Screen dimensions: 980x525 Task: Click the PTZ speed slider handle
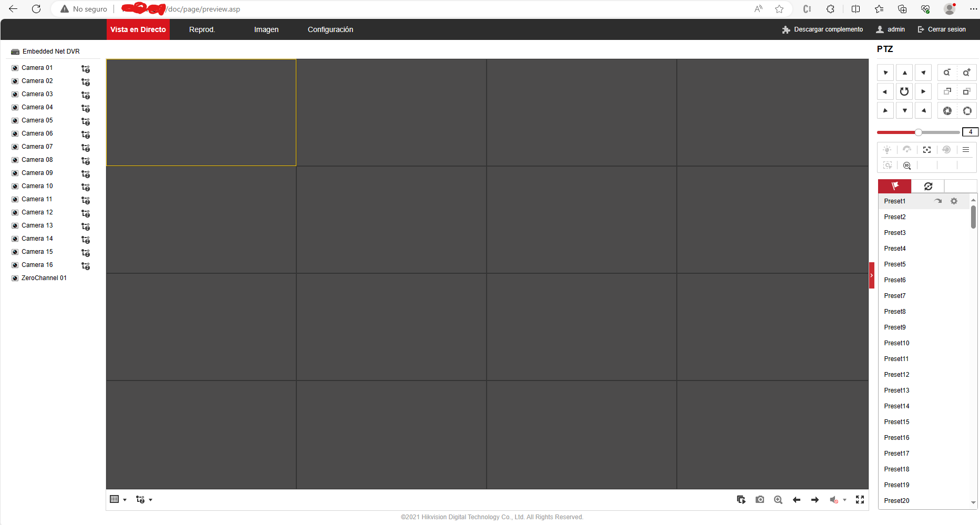pos(918,132)
